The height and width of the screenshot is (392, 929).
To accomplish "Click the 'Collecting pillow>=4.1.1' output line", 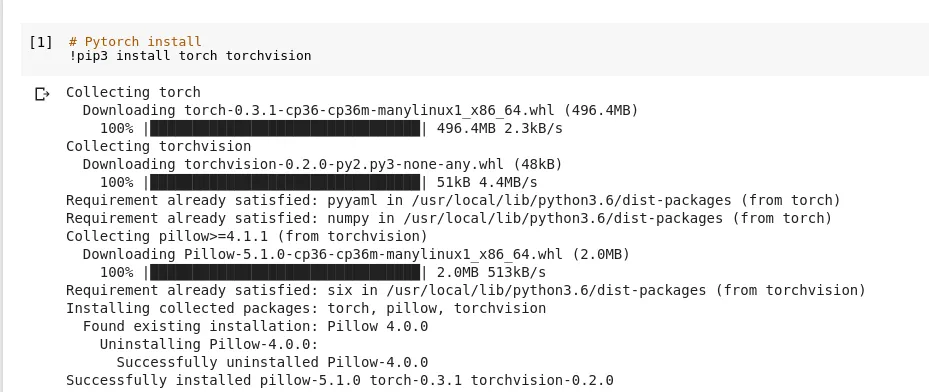I will (x=246, y=236).
